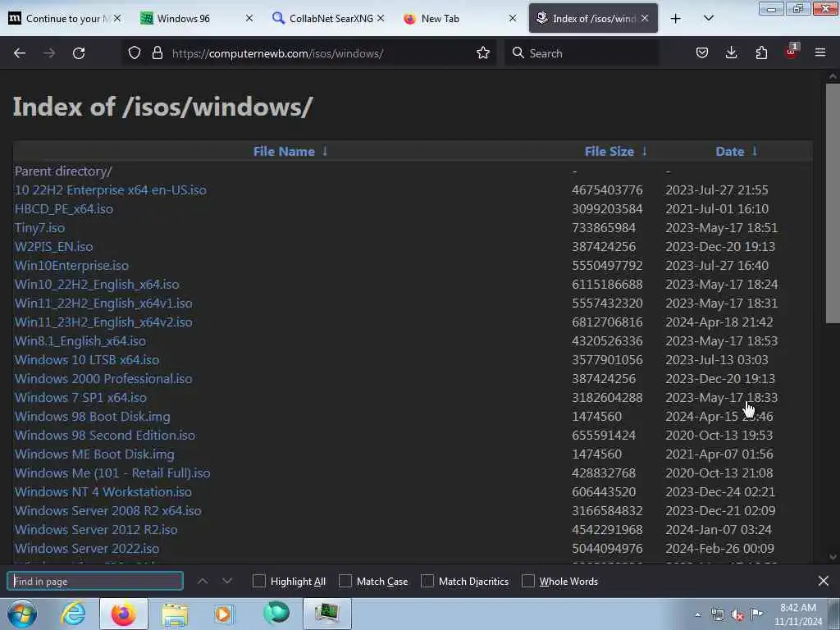Download Win11_22H2_English_x64v1.iso
The width and height of the screenshot is (840, 630).
tap(103, 304)
